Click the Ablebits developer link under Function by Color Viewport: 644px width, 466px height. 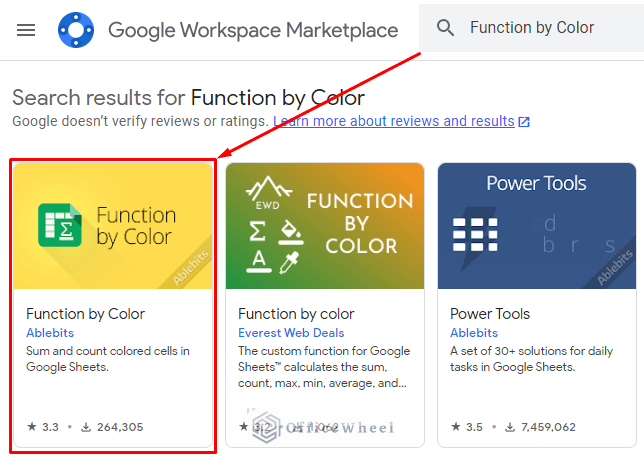(50, 333)
